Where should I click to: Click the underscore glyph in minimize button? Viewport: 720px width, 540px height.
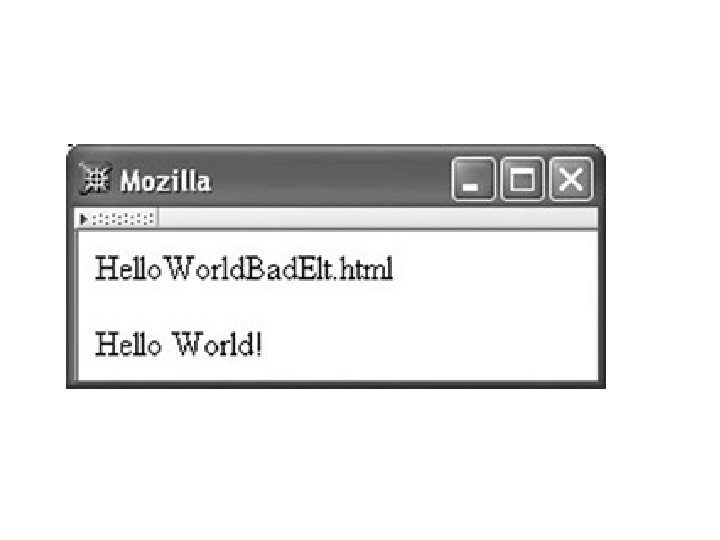(470, 187)
